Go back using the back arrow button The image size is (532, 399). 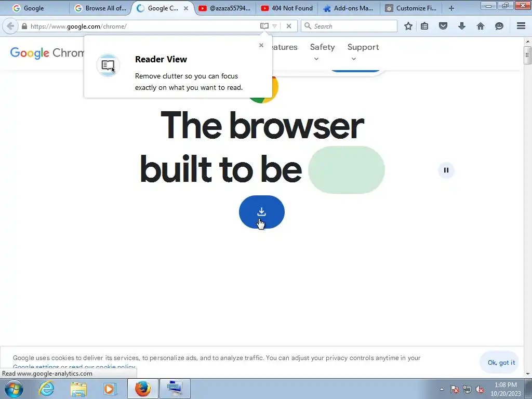[x=10, y=26]
